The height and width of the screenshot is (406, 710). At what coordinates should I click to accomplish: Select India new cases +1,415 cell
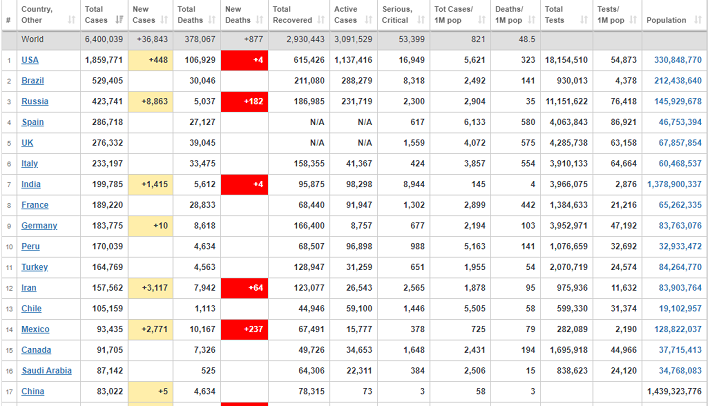150,184
